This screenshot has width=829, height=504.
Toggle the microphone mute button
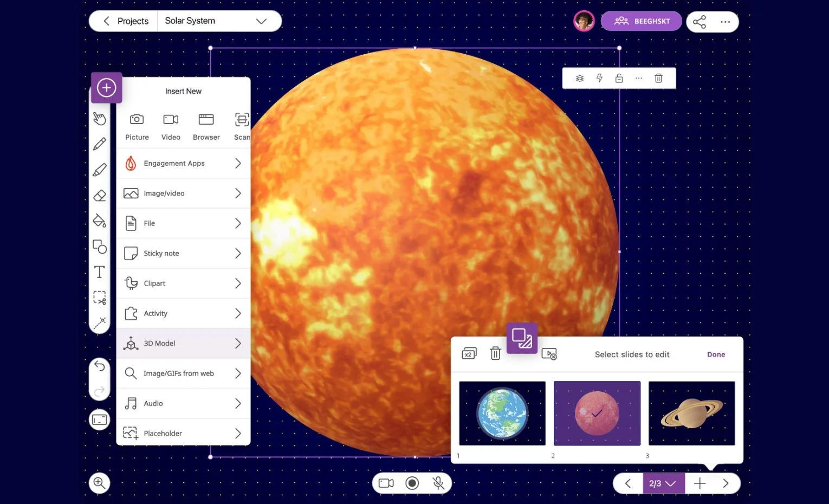click(438, 483)
